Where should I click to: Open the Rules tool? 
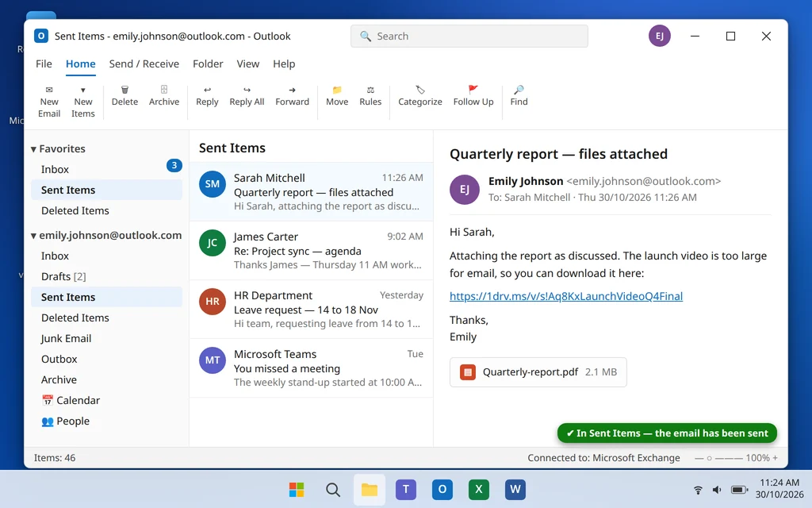point(370,96)
